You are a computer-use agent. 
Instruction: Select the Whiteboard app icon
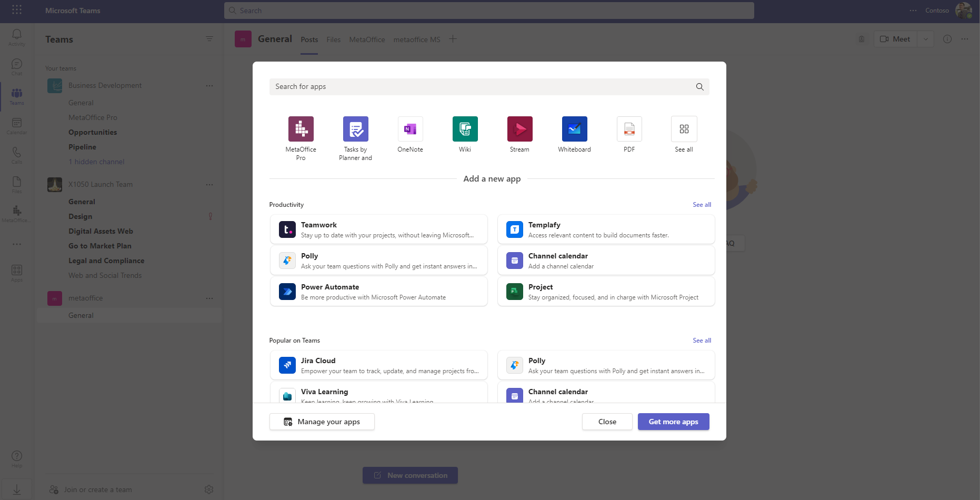click(x=574, y=129)
